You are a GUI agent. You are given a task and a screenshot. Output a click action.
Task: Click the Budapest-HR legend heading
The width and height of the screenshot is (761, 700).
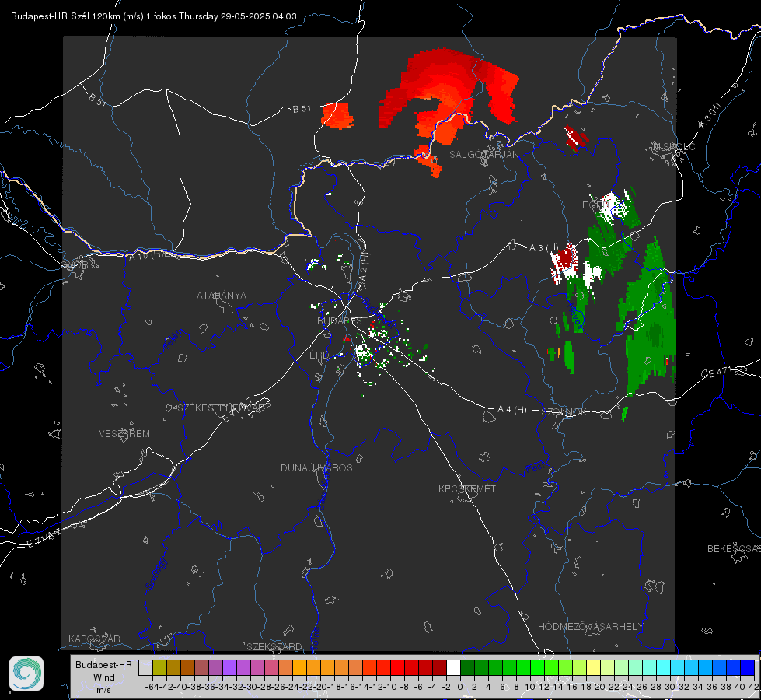tap(103, 664)
